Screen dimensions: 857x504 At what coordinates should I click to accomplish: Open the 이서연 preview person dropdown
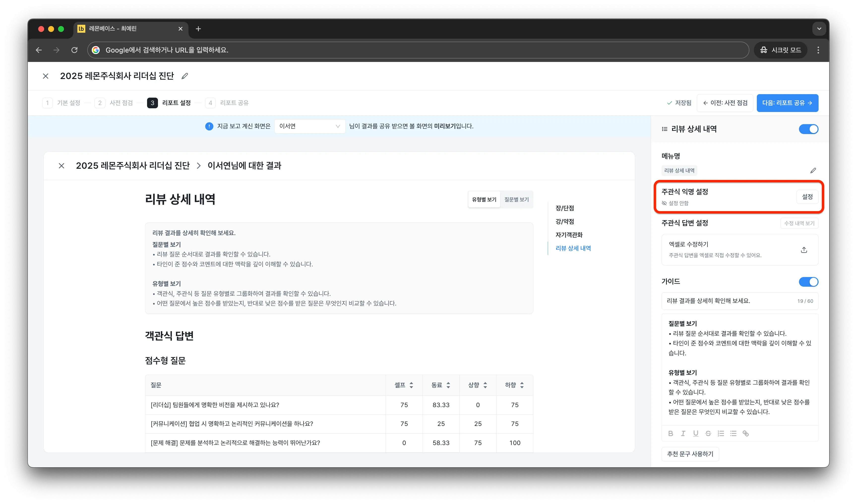pyautogui.click(x=309, y=126)
